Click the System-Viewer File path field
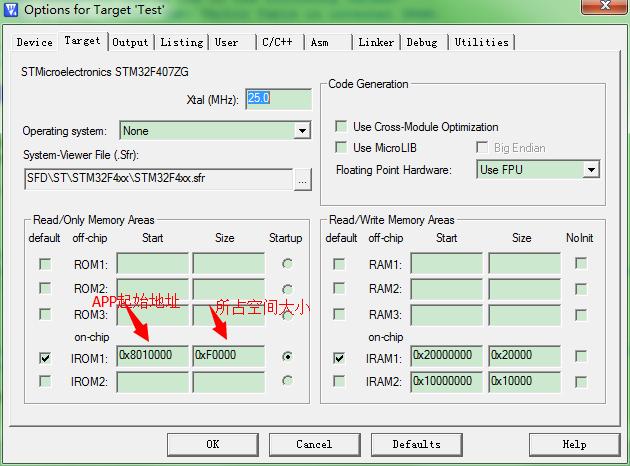The height and width of the screenshot is (466, 630). tap(158, 178)
